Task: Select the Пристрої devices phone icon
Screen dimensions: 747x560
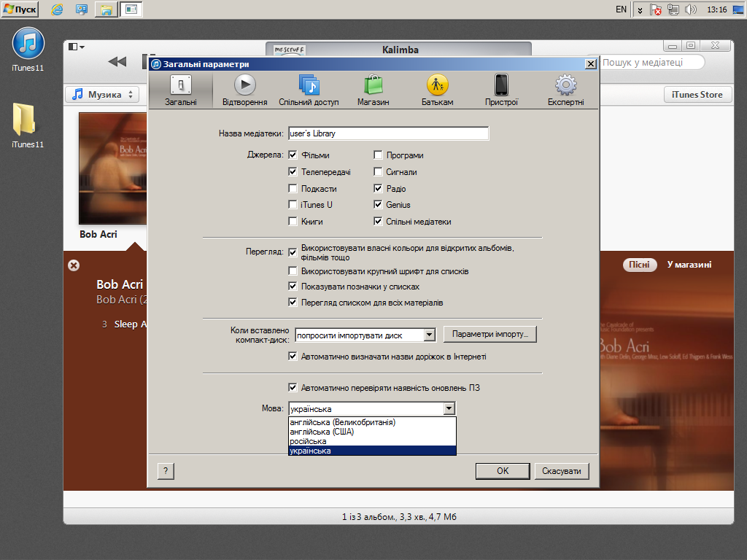Action: [501, 86]
